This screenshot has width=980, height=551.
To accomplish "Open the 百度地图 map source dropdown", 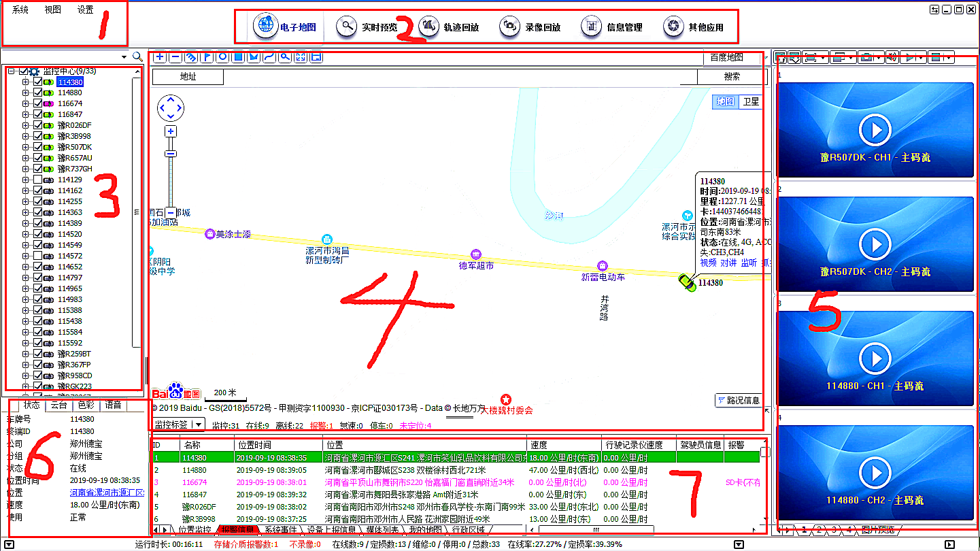I will (732, 58).
